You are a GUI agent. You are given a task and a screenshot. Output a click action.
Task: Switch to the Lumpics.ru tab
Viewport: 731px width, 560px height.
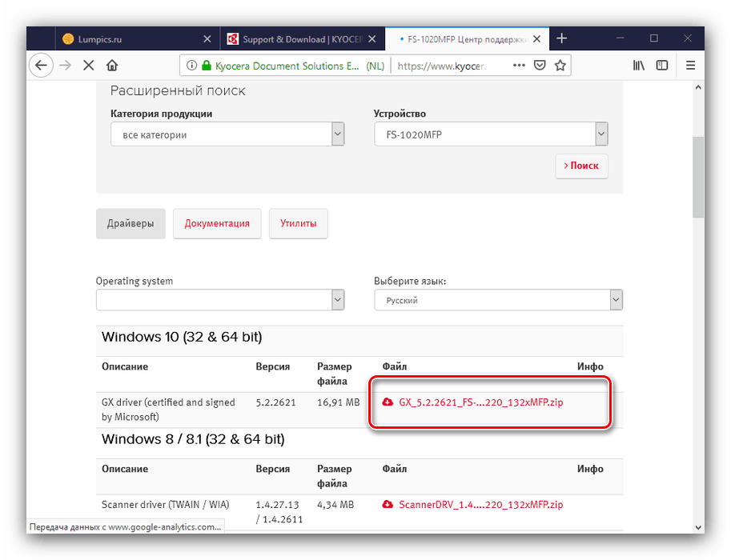(138, 38)
